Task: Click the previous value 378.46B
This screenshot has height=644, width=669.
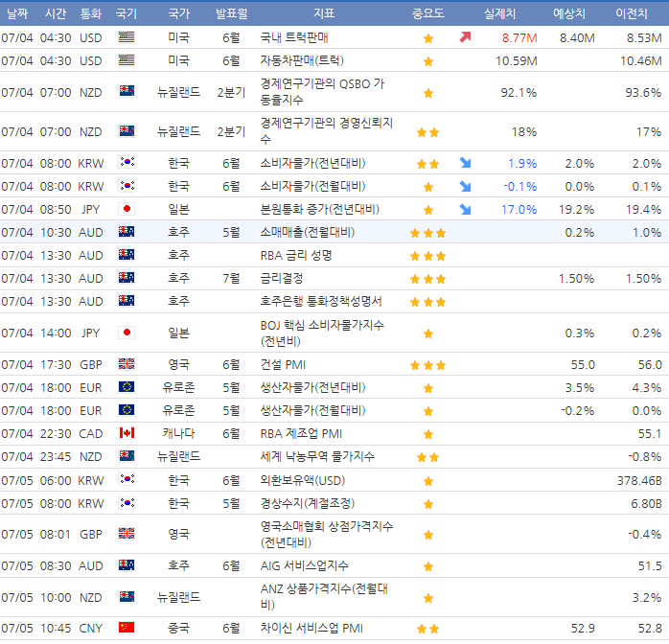Action: click(x=639, y=481)
